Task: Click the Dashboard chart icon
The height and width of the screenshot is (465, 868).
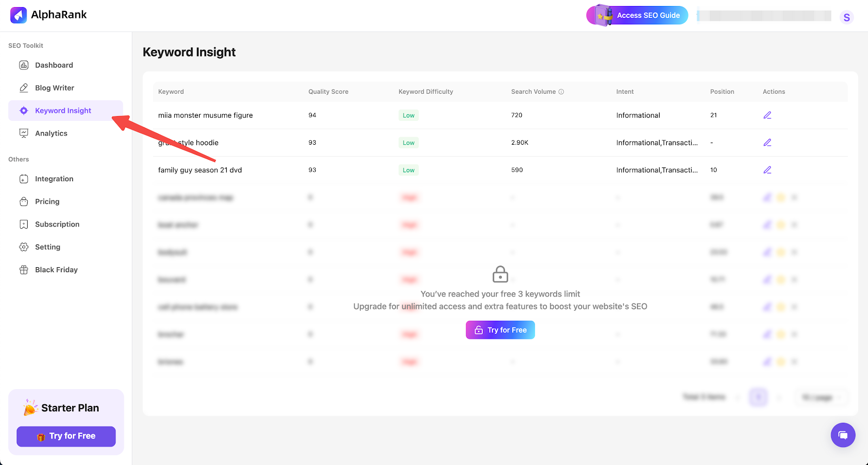Action: point(24,65)
